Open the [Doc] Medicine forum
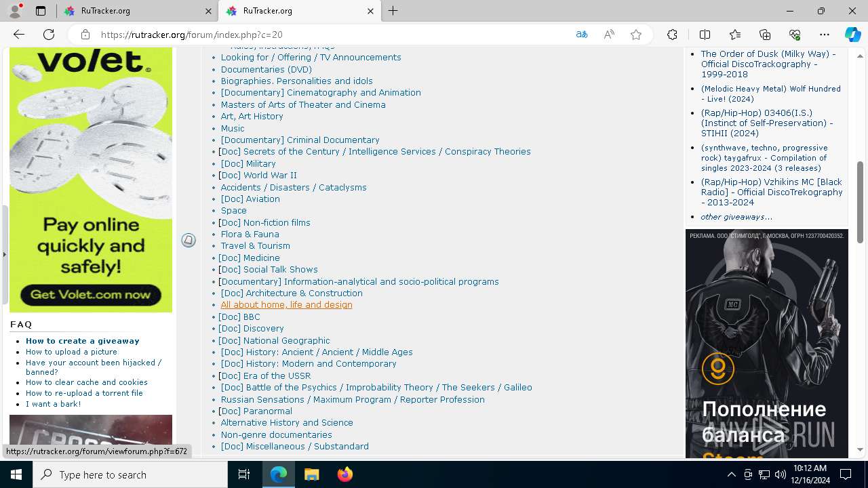Screen dimensions: 868x488 [x=249, y=258]
